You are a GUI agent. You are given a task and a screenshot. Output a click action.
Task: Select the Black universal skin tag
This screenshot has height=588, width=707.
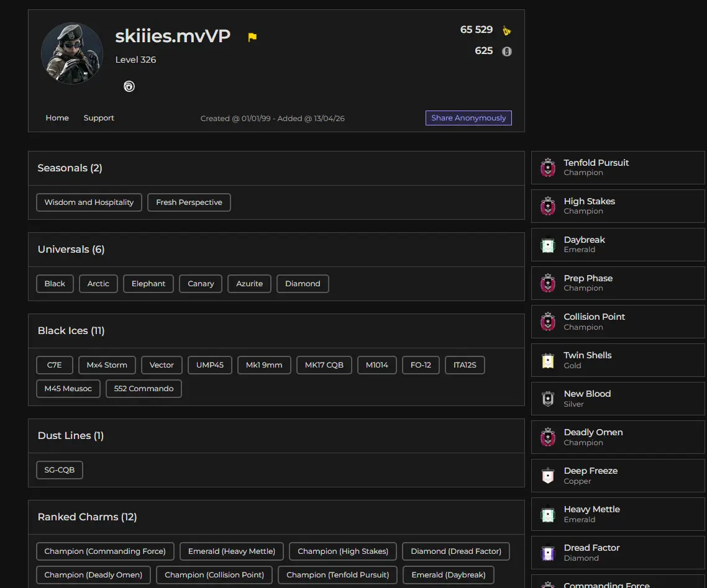pos(55,284)
